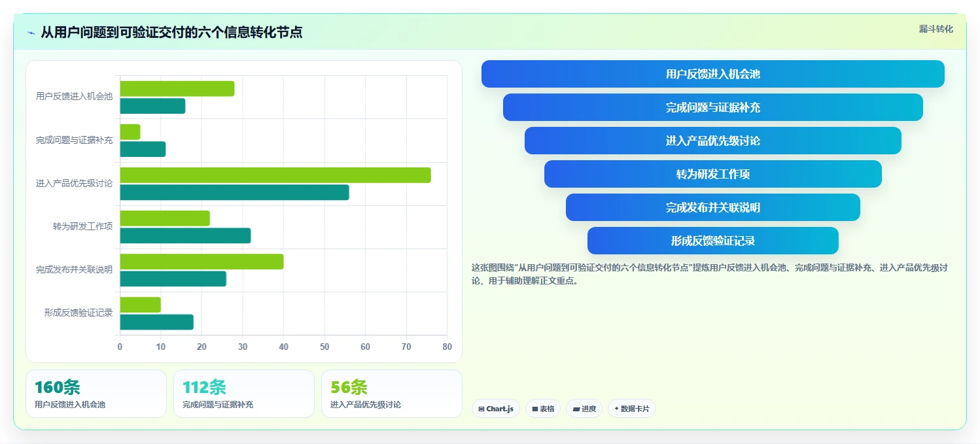Click the 进入产品优先级讨论 funnel stage

[x=713, y=141]
